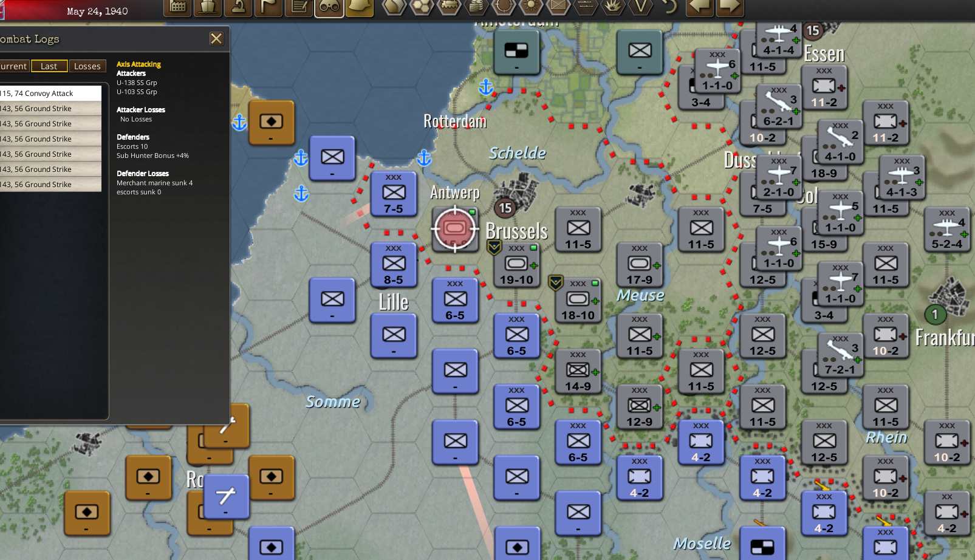Viewport: 975px width, 560px height.
Task: Click the U-103 SS Grp attacker text
Action: coord(137,92)
